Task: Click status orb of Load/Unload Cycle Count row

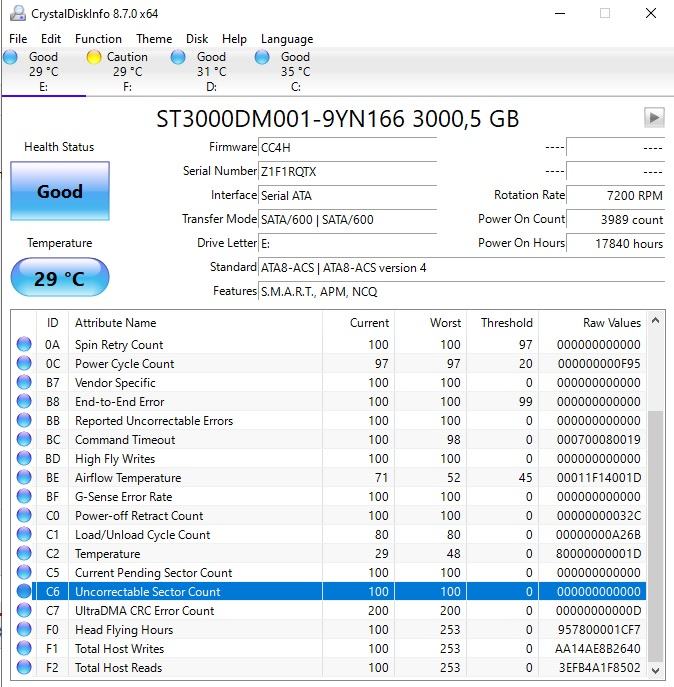Action: (24, 534)
